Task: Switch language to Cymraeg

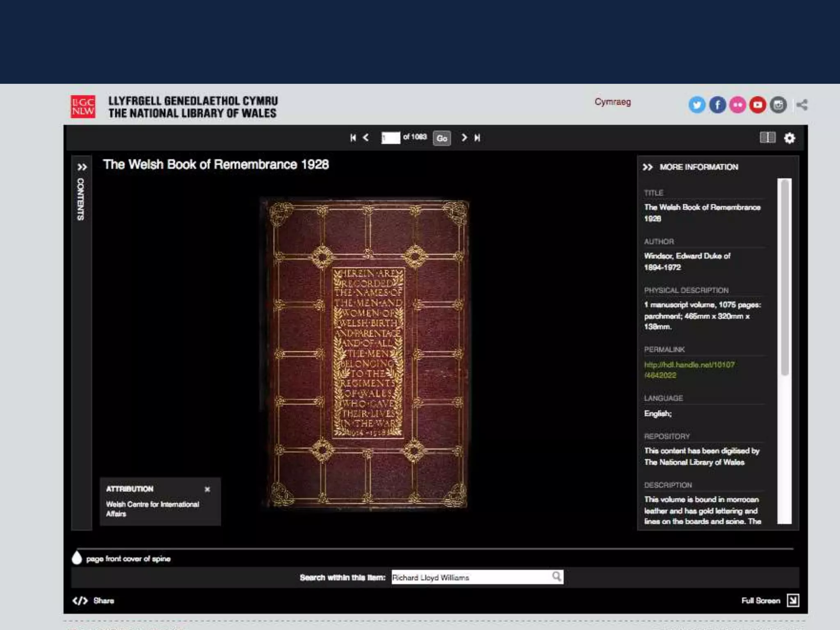Action: tap(612, 102)
